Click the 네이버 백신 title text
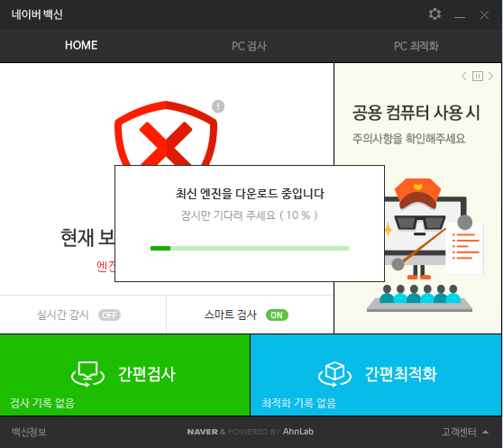The image size is (503, 448). [x=37, y=14]
